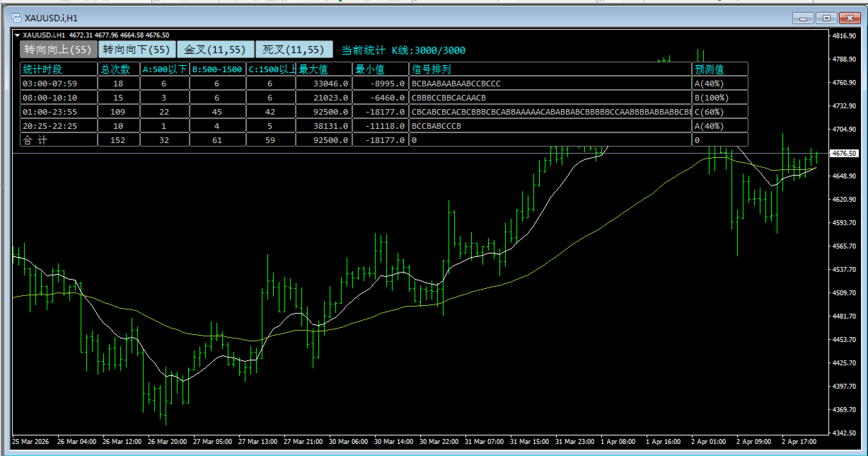The height and width of the screenshot is (456, 868).
Task: Click total count 109 in the 01:00-23:55 row
Action: point(119,112)
